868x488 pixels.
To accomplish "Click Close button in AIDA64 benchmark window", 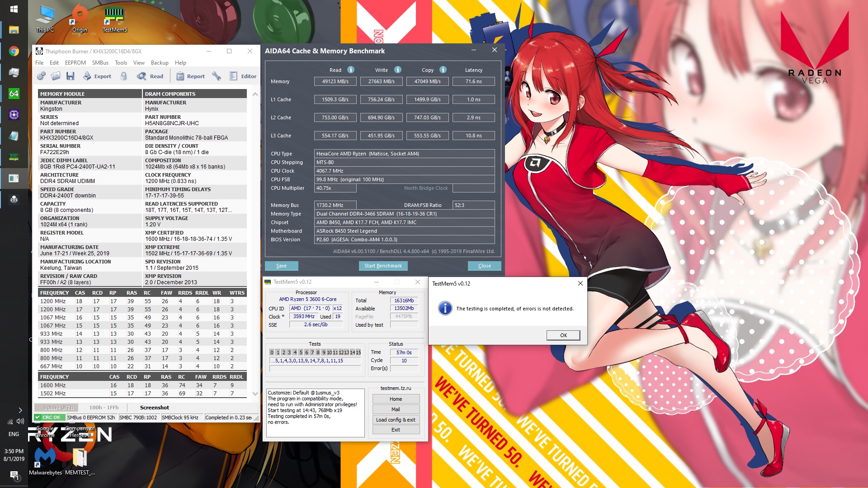I will tap(484, 266).
